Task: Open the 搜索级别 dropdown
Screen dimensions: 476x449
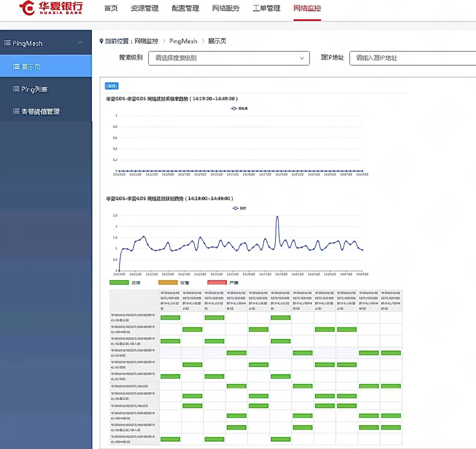Action: point(229,58)
